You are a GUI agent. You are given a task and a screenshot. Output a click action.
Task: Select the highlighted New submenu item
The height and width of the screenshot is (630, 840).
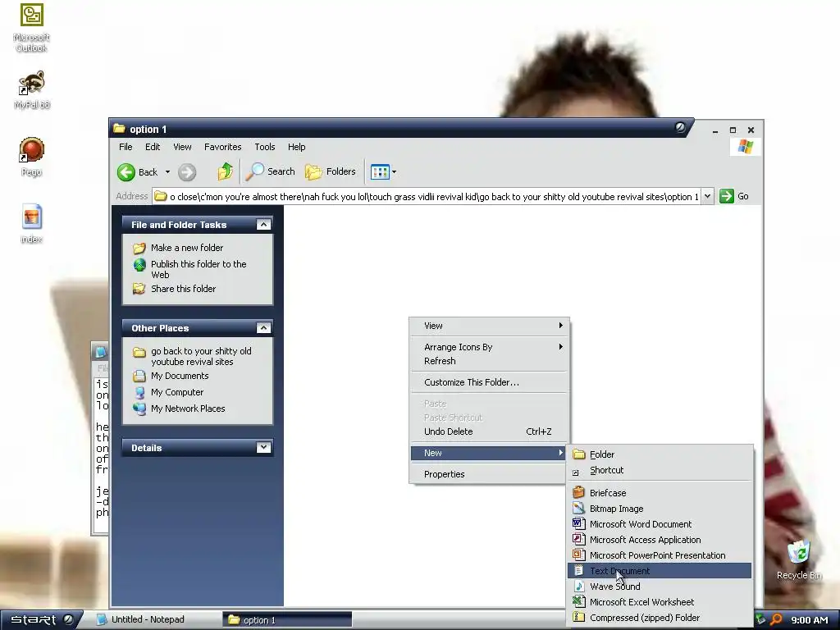[489, 453]
